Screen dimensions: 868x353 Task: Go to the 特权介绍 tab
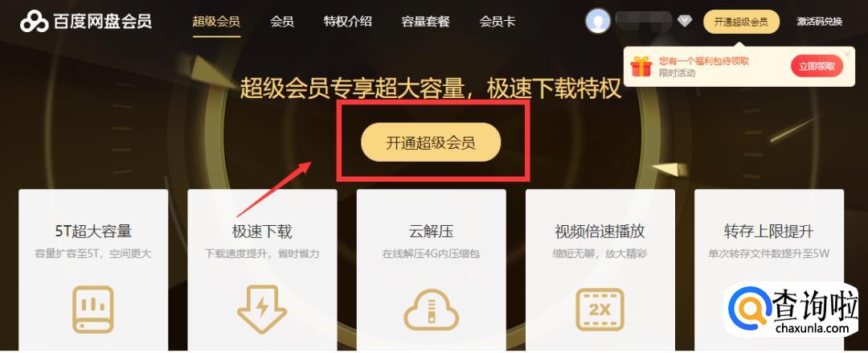coord(348,23)
